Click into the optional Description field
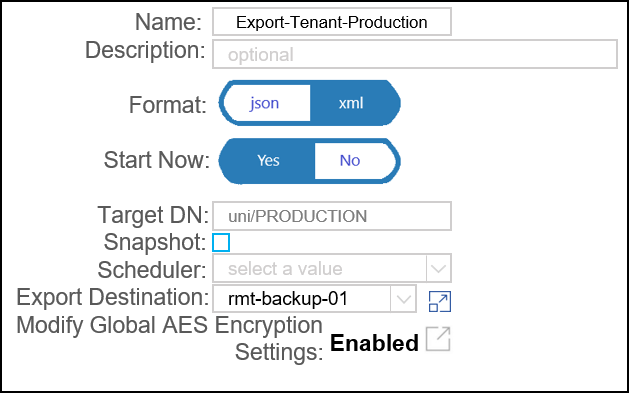Viewport: 629px width, 393px height. [415, 54]
